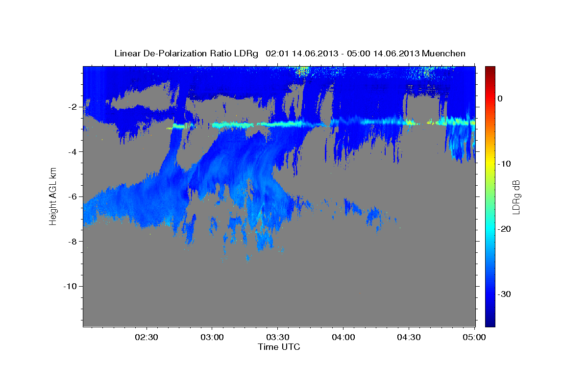Click the "Time UTC" axis label
Screen dimensions: 588x392
click(279, 347)
